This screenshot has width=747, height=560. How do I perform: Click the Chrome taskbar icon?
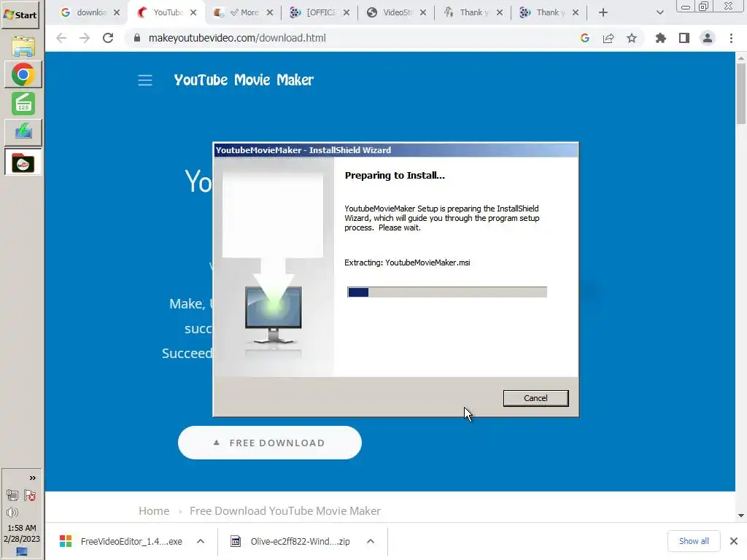click(x=23, y=75)
